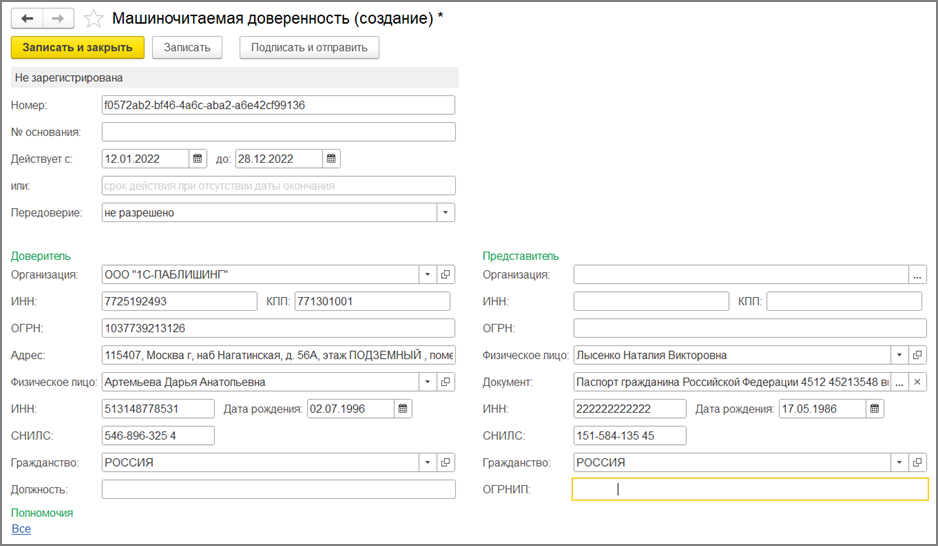The image size is (938, 546).
Task: Open the representative's individual record card
Action: (919, 355)
